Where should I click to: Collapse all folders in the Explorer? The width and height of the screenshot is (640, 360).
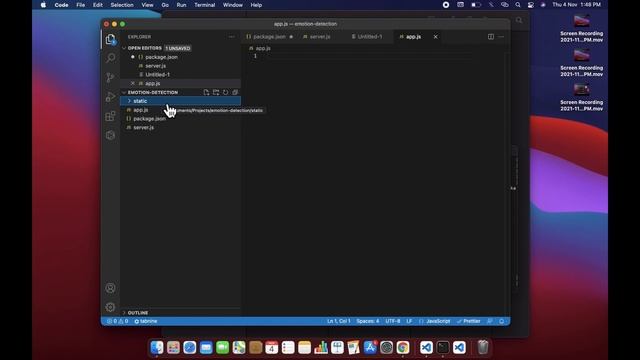235,92
